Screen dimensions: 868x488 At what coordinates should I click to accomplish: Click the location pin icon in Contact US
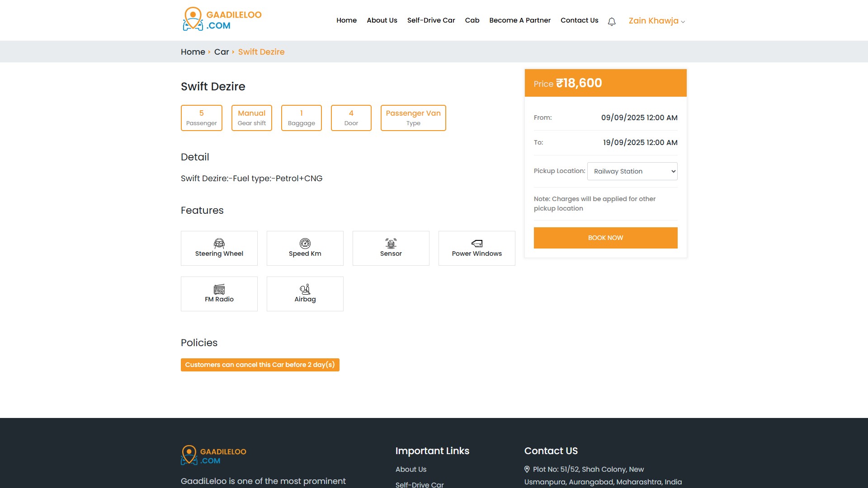(527, 469)
